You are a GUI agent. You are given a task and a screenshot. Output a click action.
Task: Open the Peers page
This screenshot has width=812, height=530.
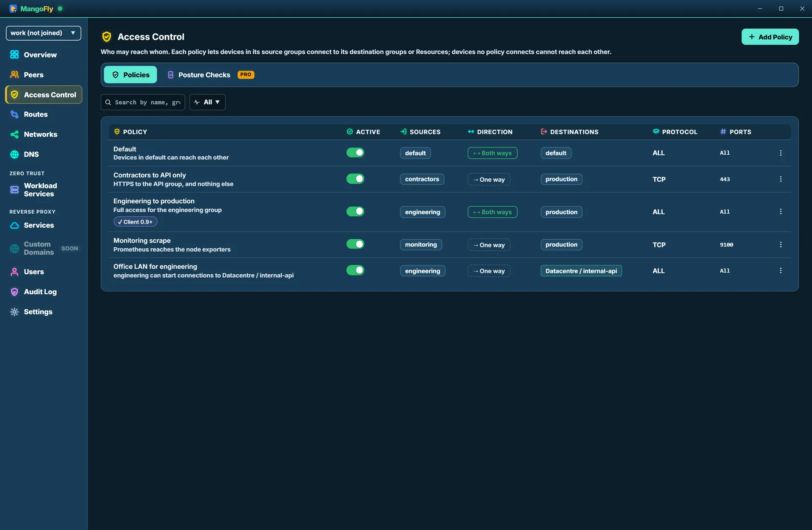[44, 75]
